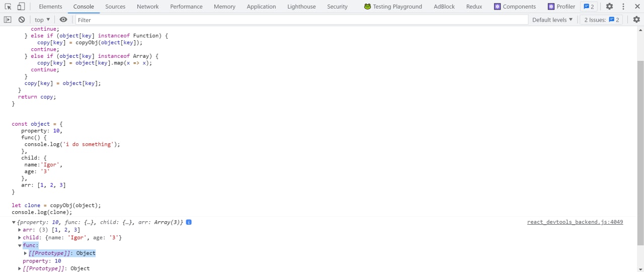The width and height of the screenshot is (644, 272).
Task: Open the top JavaScript context dropdown
Action: coord(42,20)
